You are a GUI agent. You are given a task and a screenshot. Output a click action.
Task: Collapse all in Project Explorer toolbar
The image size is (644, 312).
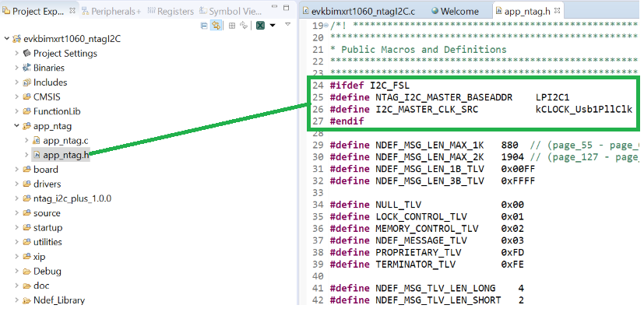[204, 26]
